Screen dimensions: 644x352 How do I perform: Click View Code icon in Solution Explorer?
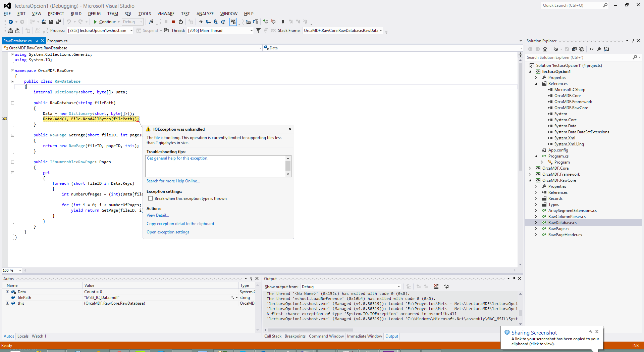click(x=592, y=49)
